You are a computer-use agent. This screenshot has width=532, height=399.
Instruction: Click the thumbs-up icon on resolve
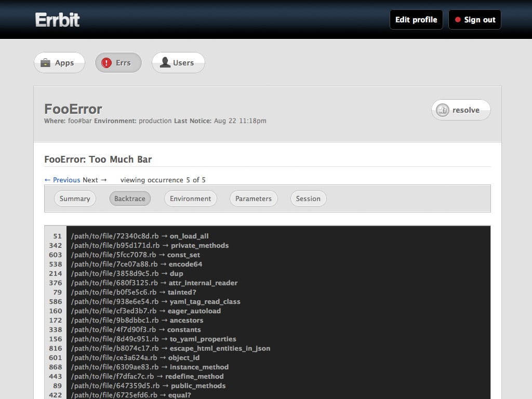(443, 110)
